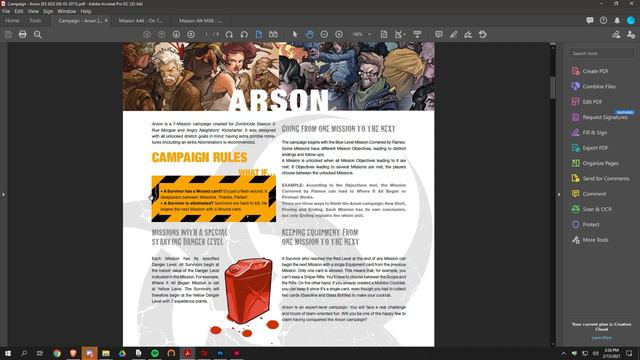Screen dimensions: 640x360
Task: Open the Protect tool
Action: (x=585, y=224)
